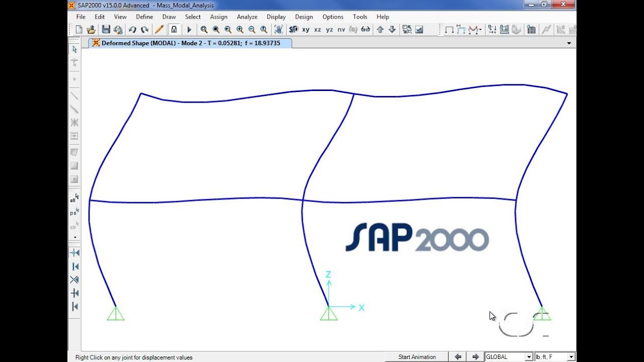Viewport: 644px width, 362px height.
Task: Toggle snap to intersections icon
Action: click(x=74, y=280)
